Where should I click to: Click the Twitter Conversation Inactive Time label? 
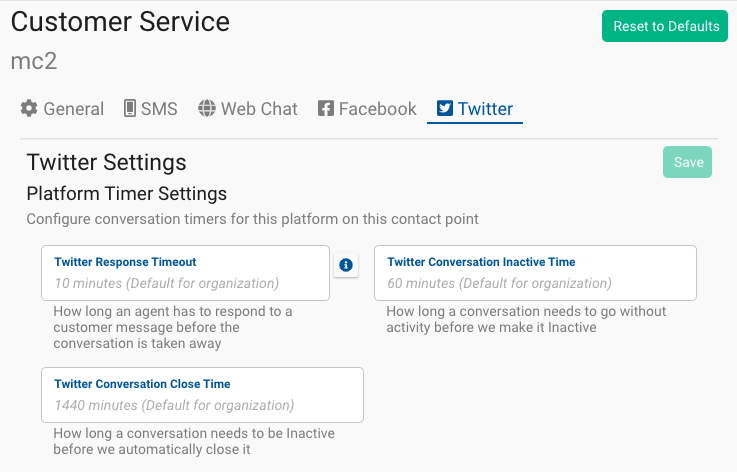pyautogui.click(x=481, y=262)
